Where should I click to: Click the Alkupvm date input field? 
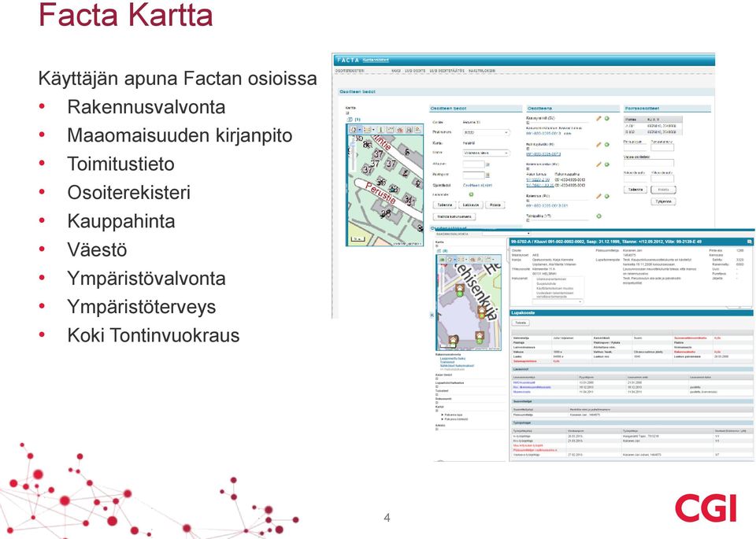[x=473, y=164]
